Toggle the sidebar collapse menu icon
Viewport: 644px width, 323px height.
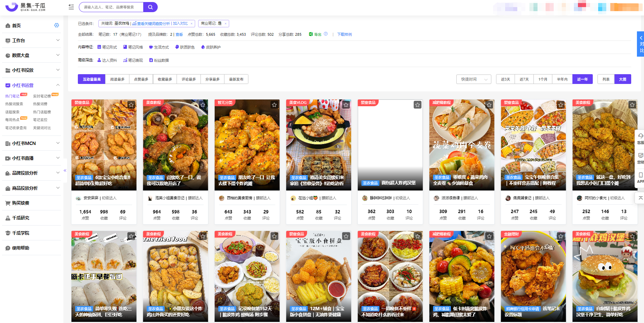(x=71, y=7)
